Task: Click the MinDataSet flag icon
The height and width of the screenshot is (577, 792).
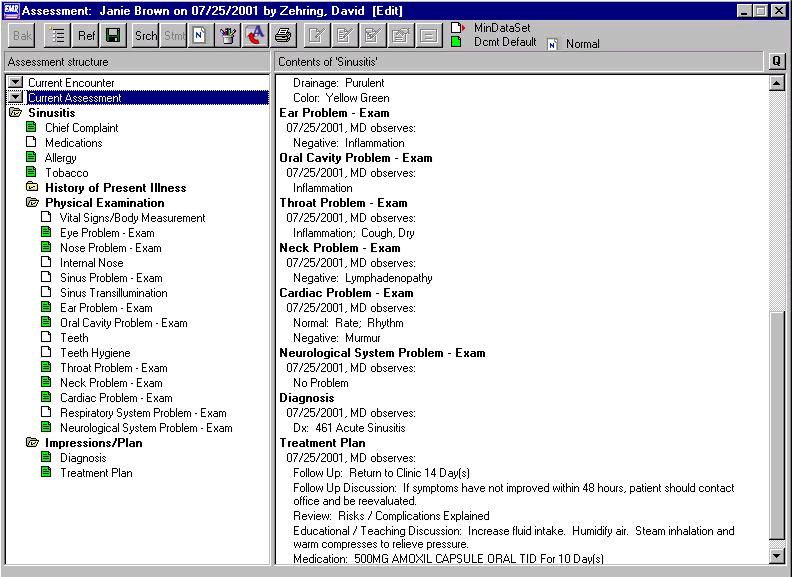Action: click(456, 27)
